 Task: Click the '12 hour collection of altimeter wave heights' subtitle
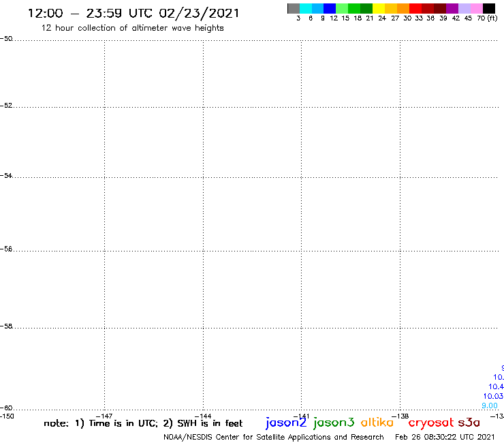132,28
